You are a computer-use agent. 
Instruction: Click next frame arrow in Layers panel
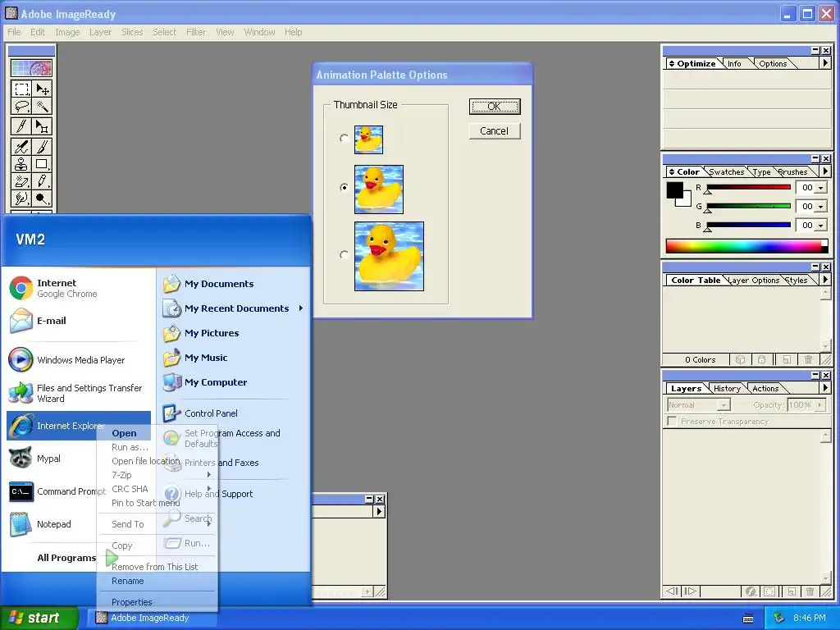(691, 591)
